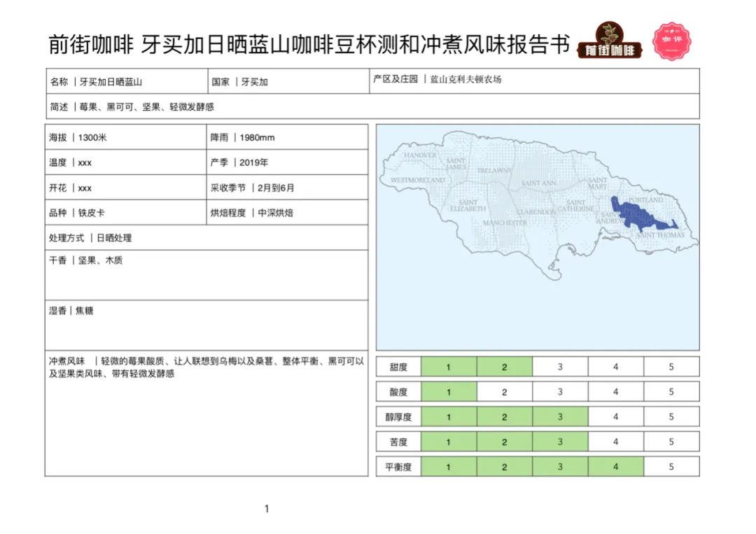Click score 4 in the 苦度 row
Image resolution: width=756 pixels, height=534 pixels.
(616, 442)
